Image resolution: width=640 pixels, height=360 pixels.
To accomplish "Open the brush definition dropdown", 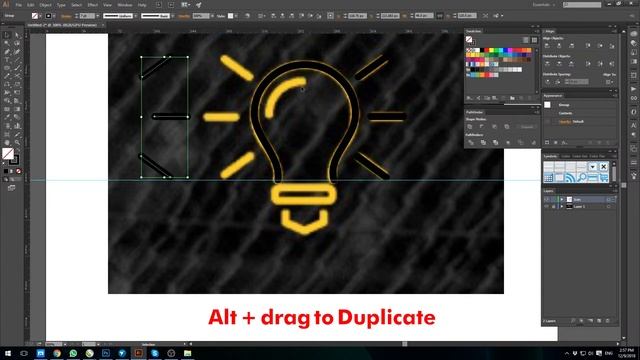I will [x=173, y=16].
